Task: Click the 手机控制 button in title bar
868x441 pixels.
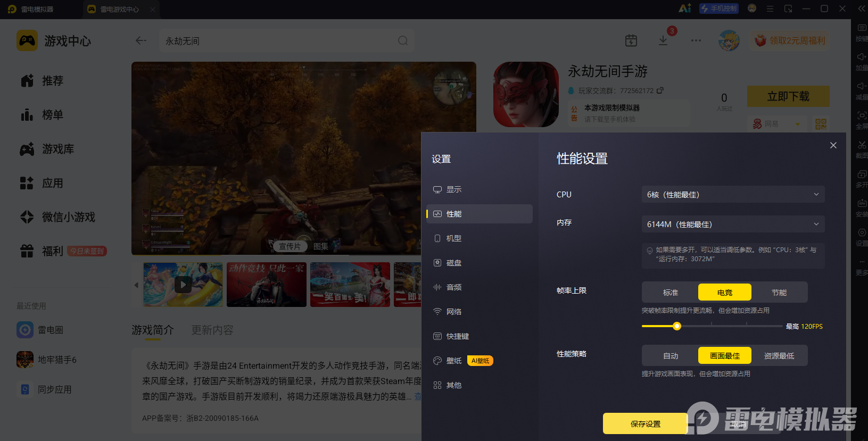Action: tap(719, 9)
